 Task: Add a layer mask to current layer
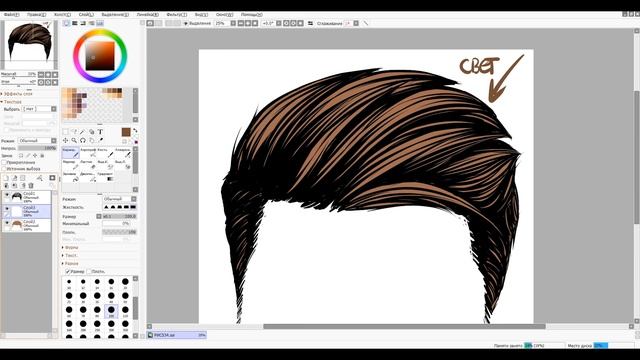52,178
